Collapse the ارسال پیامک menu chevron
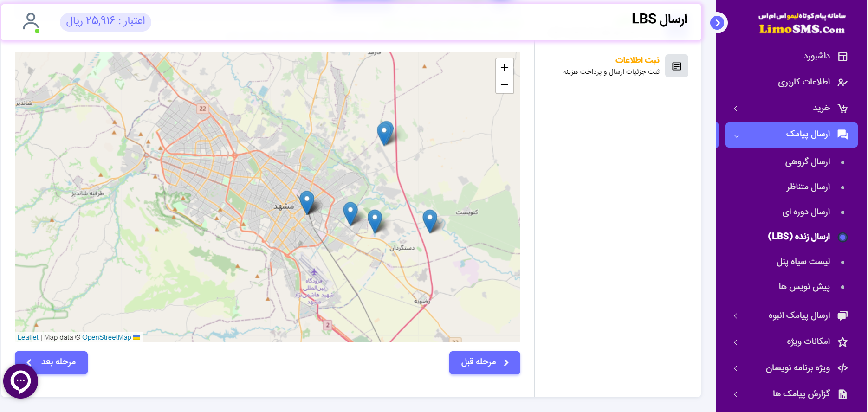This screenshot has height=412, width=868. coord(737,135)
